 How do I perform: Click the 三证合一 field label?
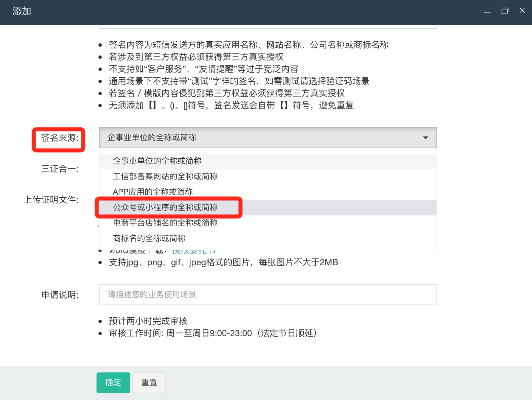pos(60,169)
